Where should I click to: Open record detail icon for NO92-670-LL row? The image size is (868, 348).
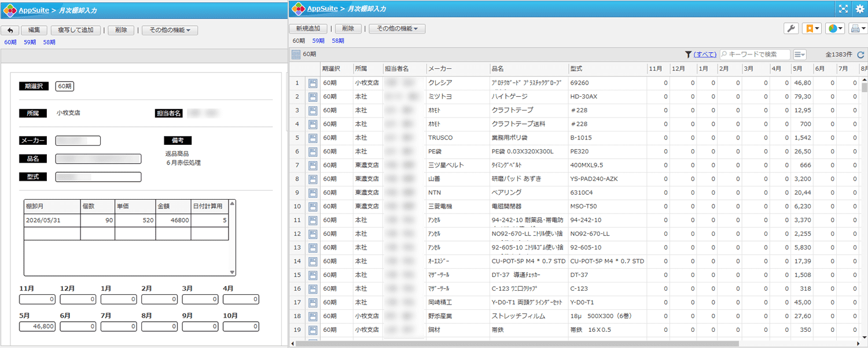click(x=312, y=234)
